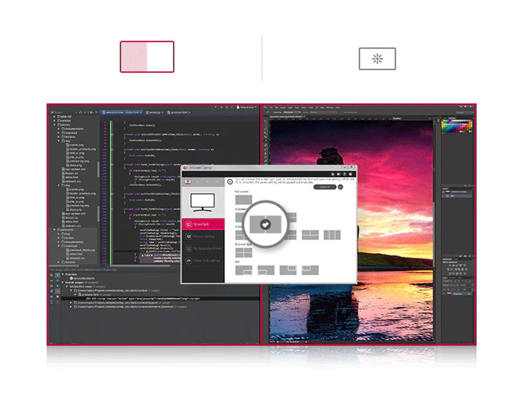This screenshot has width=532, height=399.
Task: Open the Screen Split tab in OnScreen Control
Action: click(203, 224)
